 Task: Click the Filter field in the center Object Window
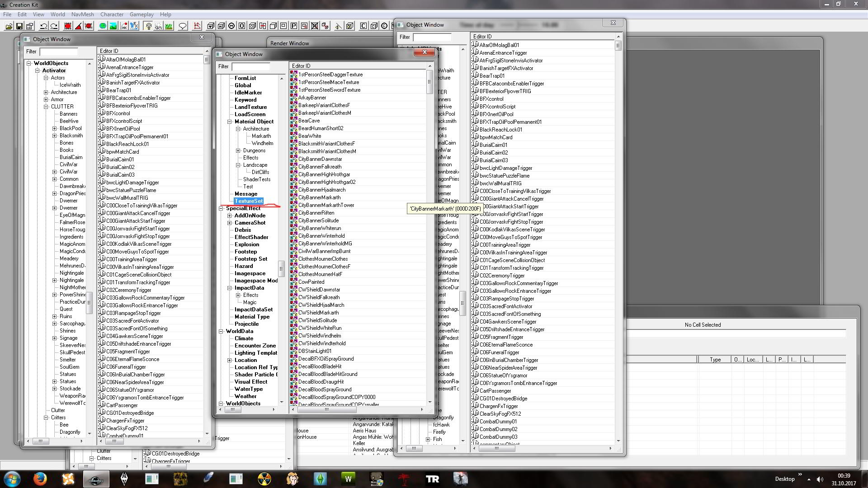point(250,66)
